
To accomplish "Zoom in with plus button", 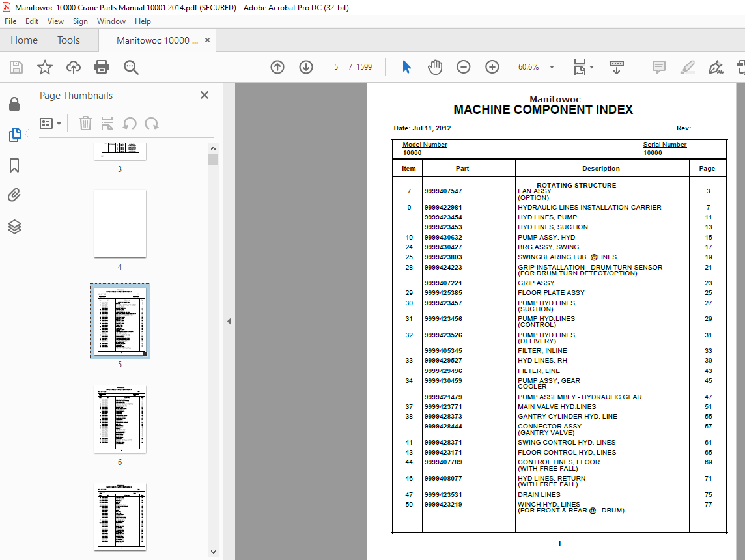I will [x=492, y=67].
